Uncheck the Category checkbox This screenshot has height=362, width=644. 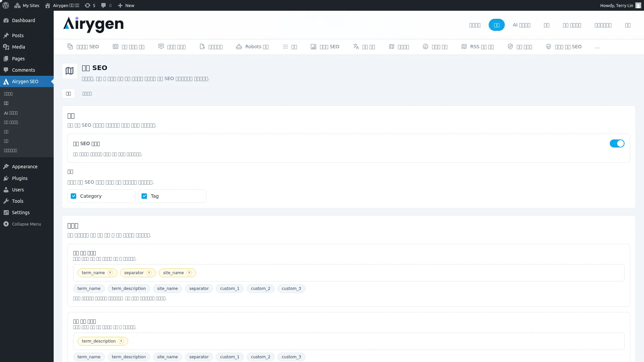click(73, 196)
